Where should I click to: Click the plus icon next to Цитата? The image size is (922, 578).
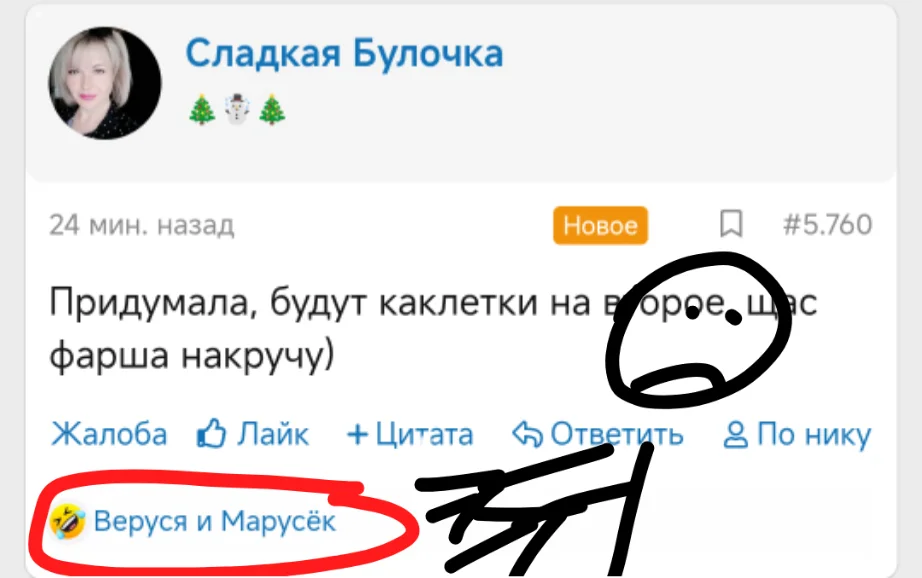(x=358, y=435)
